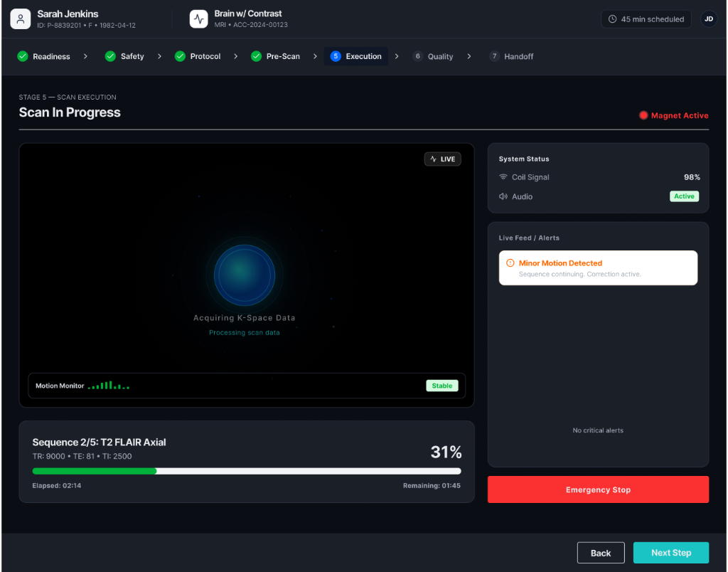Toggle the Audio Active status badge
The image size is (728, 572).
(x=684, y=196)
